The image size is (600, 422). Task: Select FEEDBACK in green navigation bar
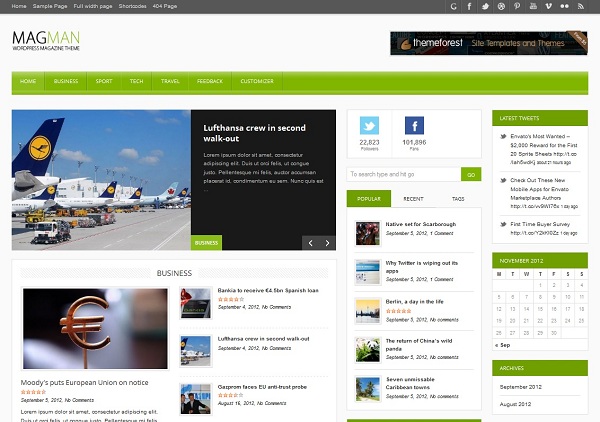(210, 81)
